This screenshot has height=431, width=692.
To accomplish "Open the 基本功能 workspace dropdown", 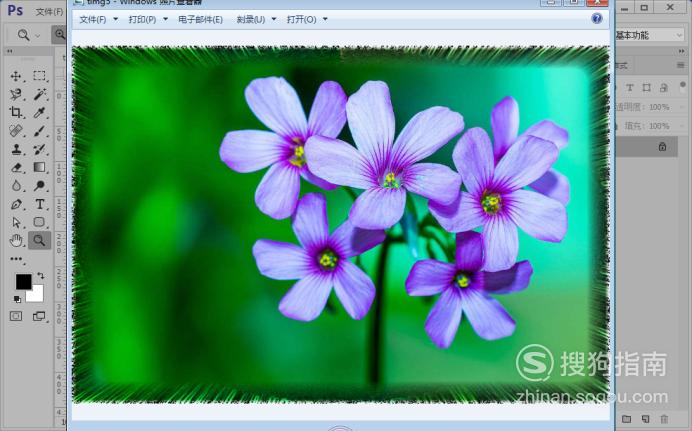I will (x=649, y=35).
